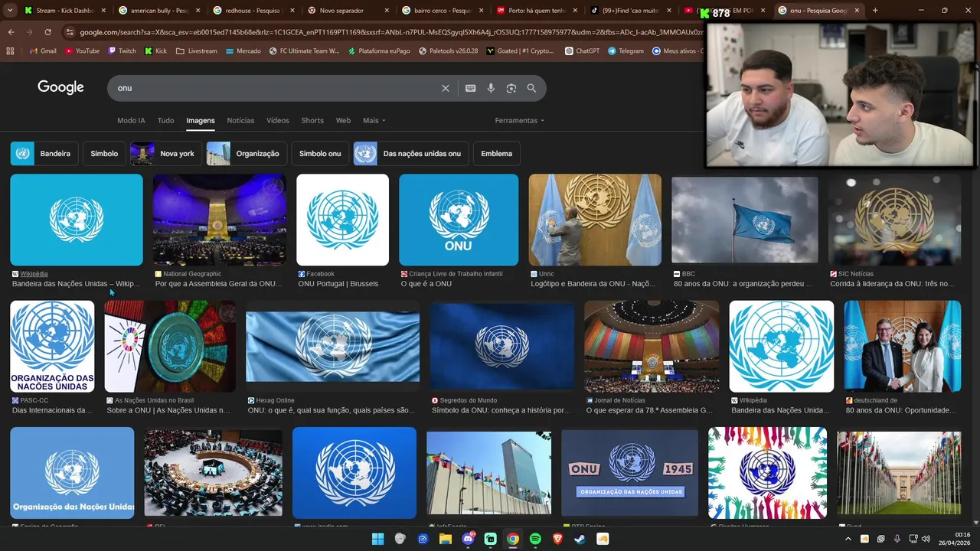The image size is (980, 551).
Task: Open the ONU logo thumbnail from Criança Livre
Action: 459,220
